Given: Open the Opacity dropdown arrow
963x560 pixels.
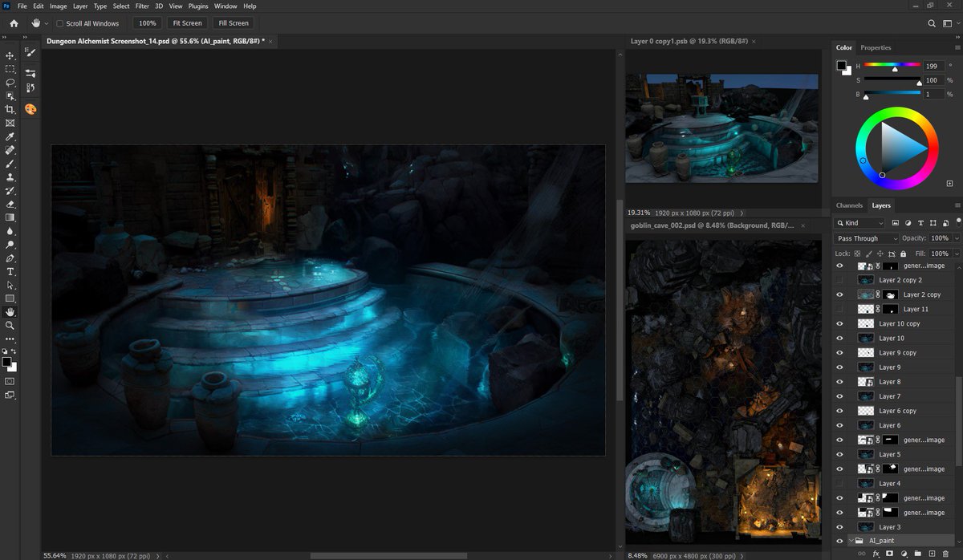Looking at the screenshot, I should pyautogui.click(x=957, y=238).
